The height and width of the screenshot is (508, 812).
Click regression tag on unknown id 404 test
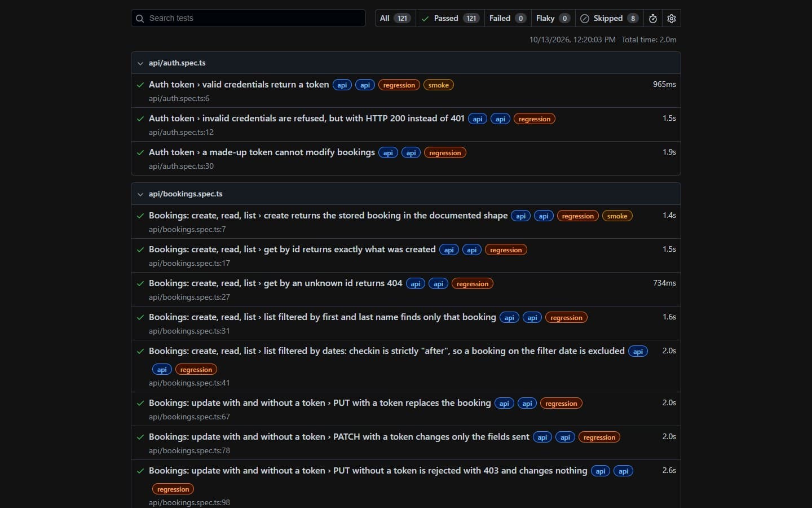pyautogui.click(x=473, y=284)
